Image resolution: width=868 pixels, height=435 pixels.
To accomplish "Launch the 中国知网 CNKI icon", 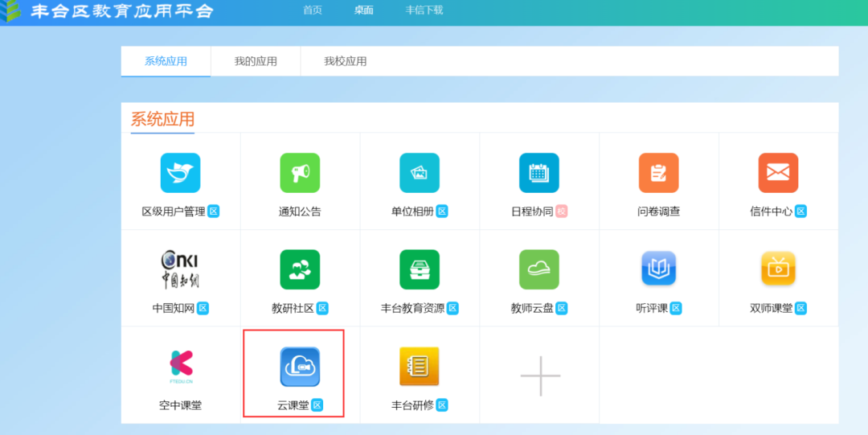I will 181,269.
